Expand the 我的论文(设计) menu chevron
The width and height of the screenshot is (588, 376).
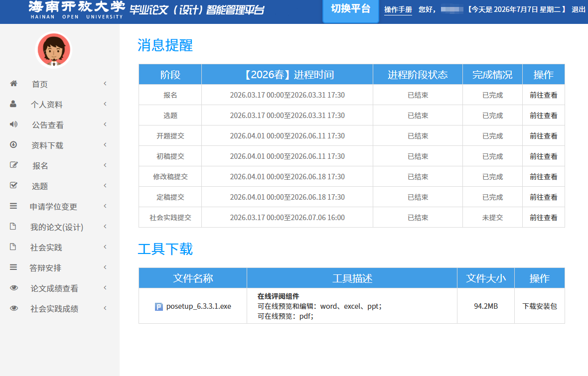coord(105,227)
